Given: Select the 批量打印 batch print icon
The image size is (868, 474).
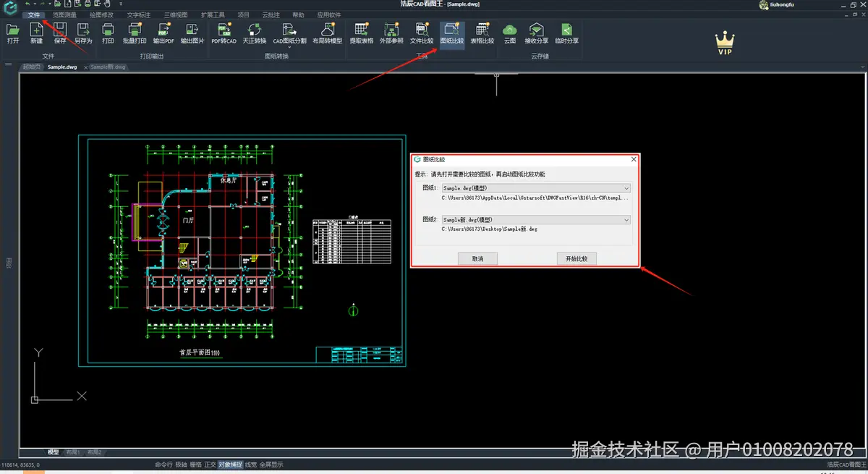Looking at the screenshot, I should click(135, 31).
